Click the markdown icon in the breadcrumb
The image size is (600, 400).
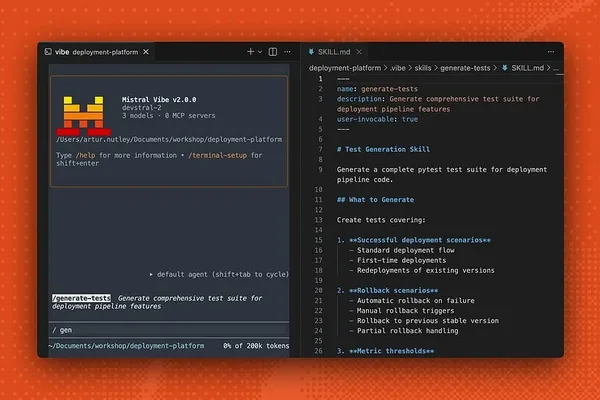pyautogui.click(x=505, y=68)
